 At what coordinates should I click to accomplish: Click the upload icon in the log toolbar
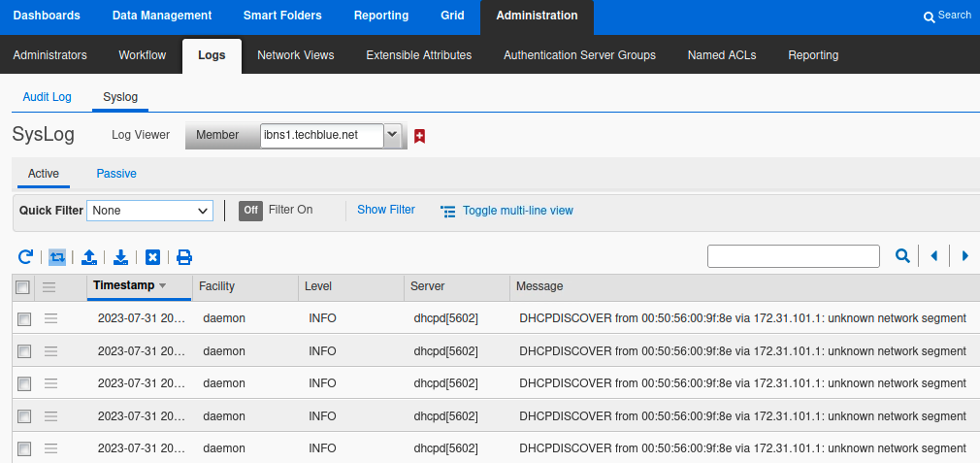click(88, 256)
